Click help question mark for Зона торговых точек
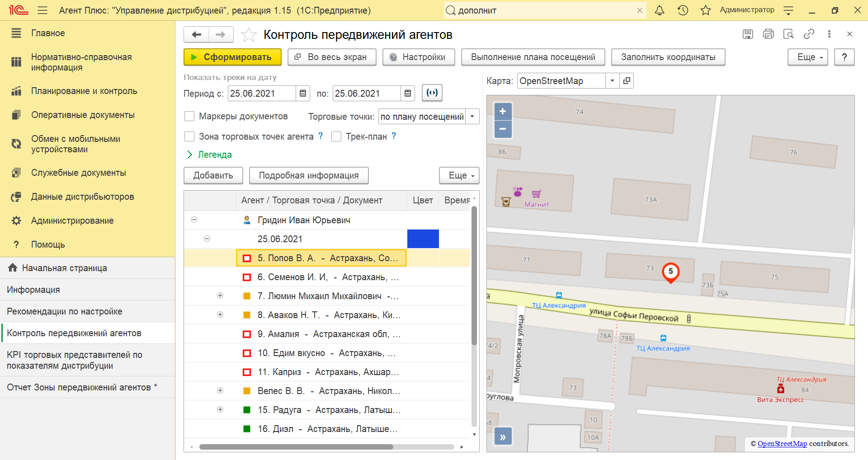This screenshot has height=460, width=868. (321, 136)
